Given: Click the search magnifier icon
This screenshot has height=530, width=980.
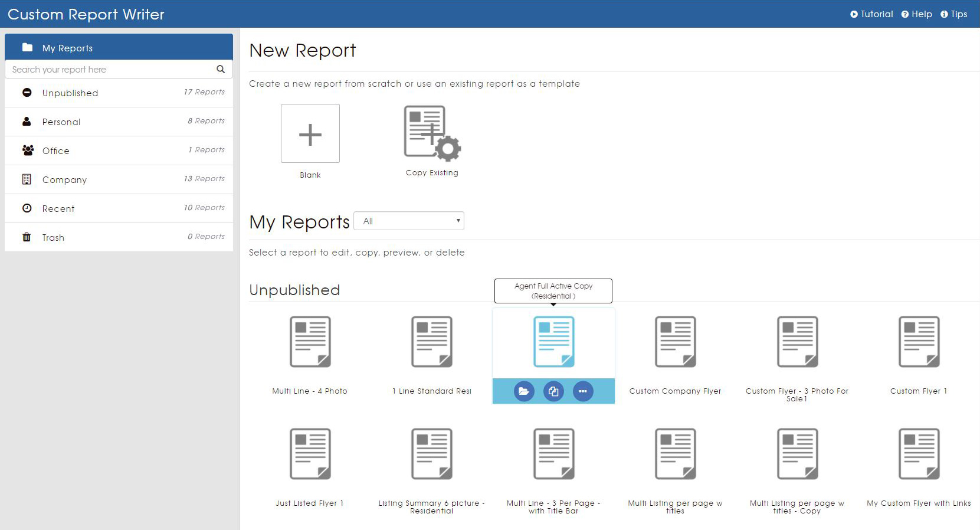Looking at the screenshot, I should click(x=221, y=69).
